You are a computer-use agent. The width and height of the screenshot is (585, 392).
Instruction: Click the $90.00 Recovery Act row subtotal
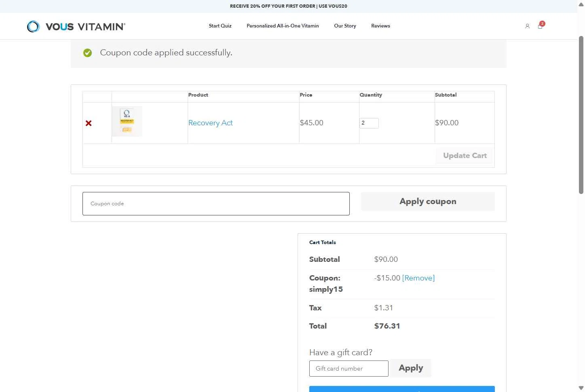(447, 123)
